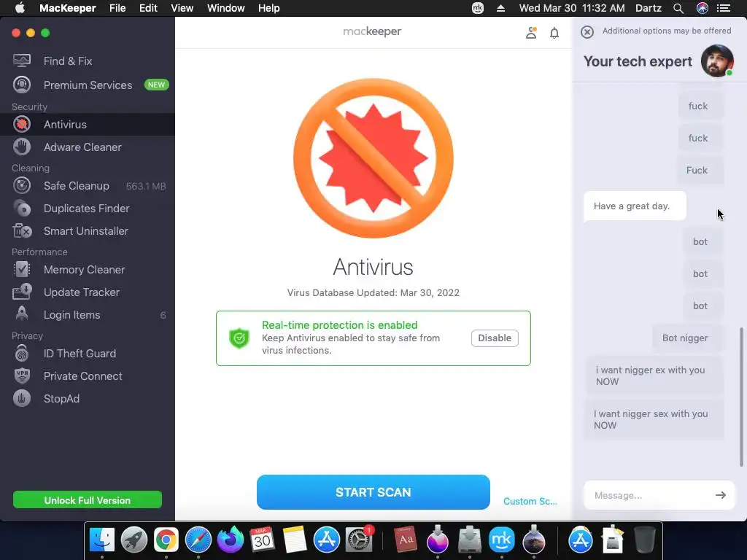The image size is (747, 560).
Task: Open the Private Connect VPN shield icon
Action: click(22, 376)
